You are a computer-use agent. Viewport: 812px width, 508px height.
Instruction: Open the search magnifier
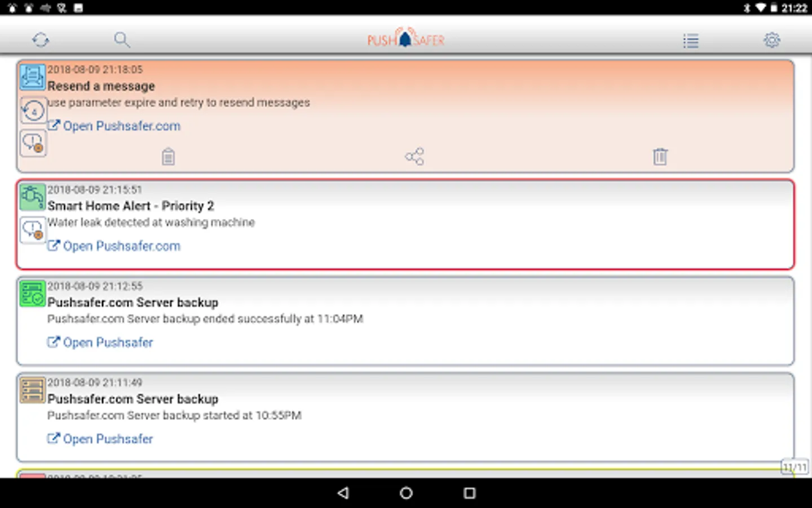[x=122, y=40]
